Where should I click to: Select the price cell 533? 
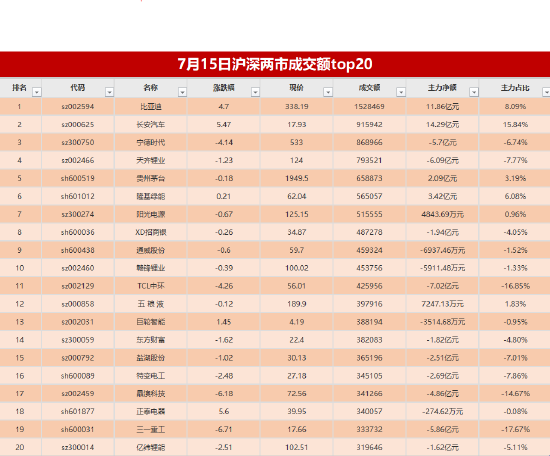point(297,142)
